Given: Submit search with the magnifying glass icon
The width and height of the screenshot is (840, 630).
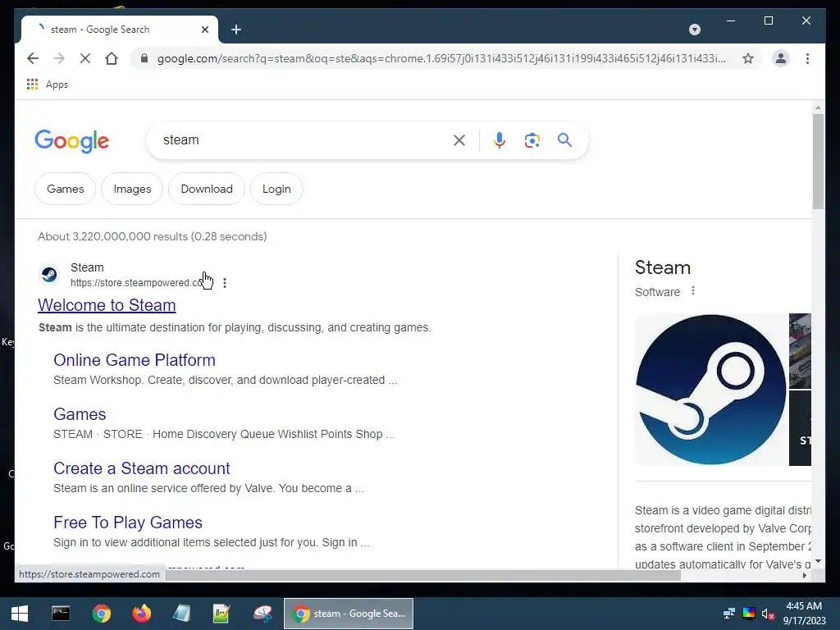Looking at the screenshot, I should pos(564,140).
